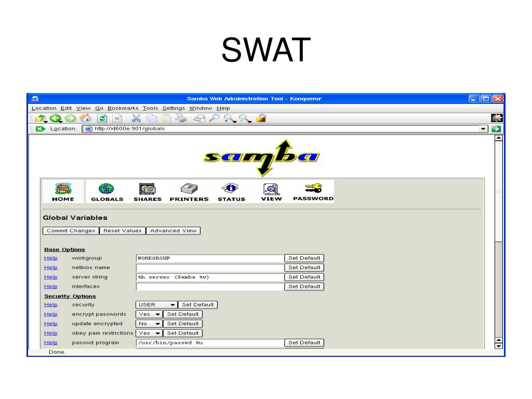Expand the location bar history dropdown

(x=483, y=129)
